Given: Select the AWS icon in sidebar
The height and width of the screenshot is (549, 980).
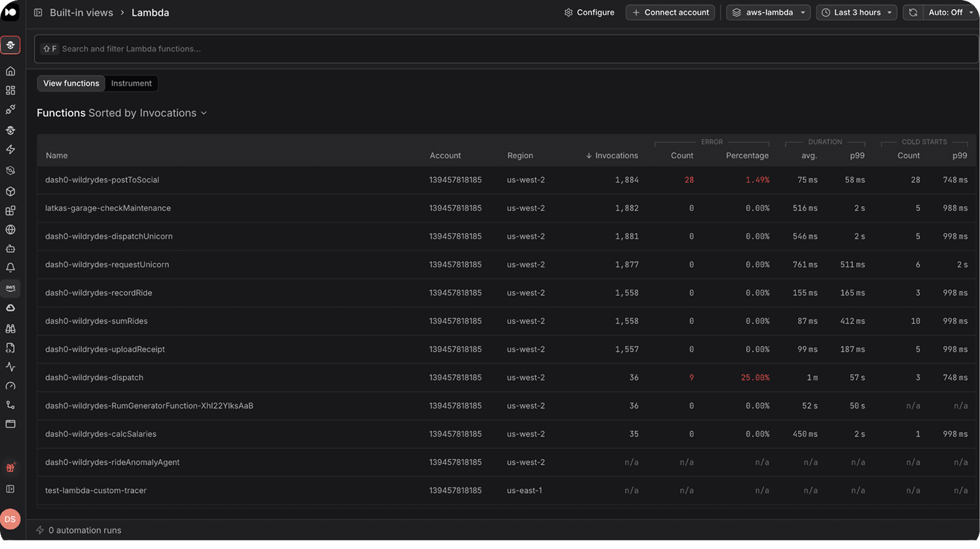Looking at the screenshot, I should pyautogui.click(x=11, y=288).
